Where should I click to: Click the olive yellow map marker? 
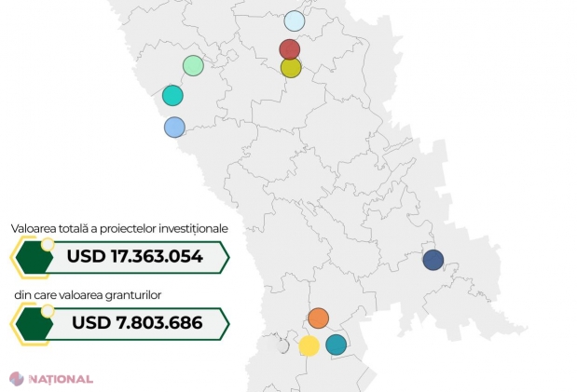(291, 68)
